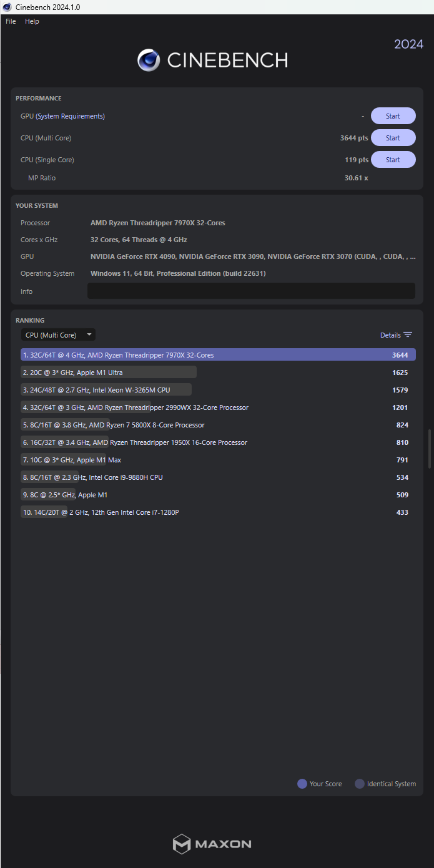Click the Cinebench sphere logo icon
The height and width of the screenshot is (868, 434).
coord(149,60)
